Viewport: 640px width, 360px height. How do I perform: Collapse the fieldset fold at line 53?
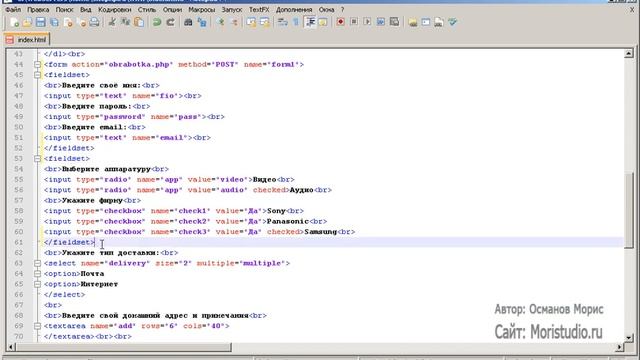click(38, 159)
